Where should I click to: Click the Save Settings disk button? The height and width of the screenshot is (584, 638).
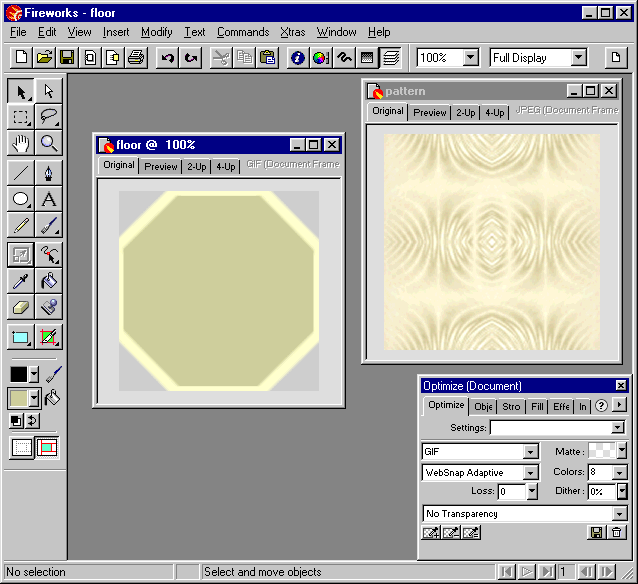coord(597,533)
